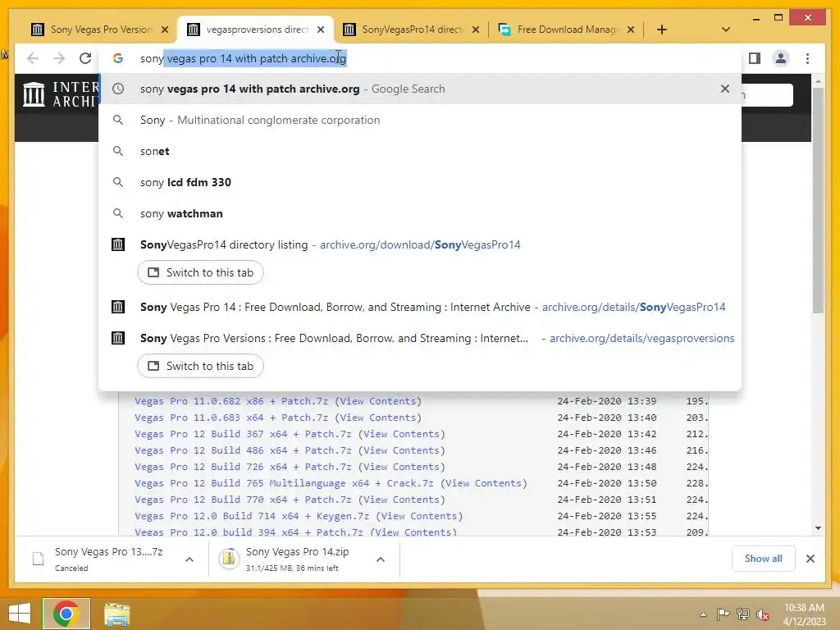The image size is (840, 630).
Task: Open the Action Center flag icon
Action: click(723, 614)
